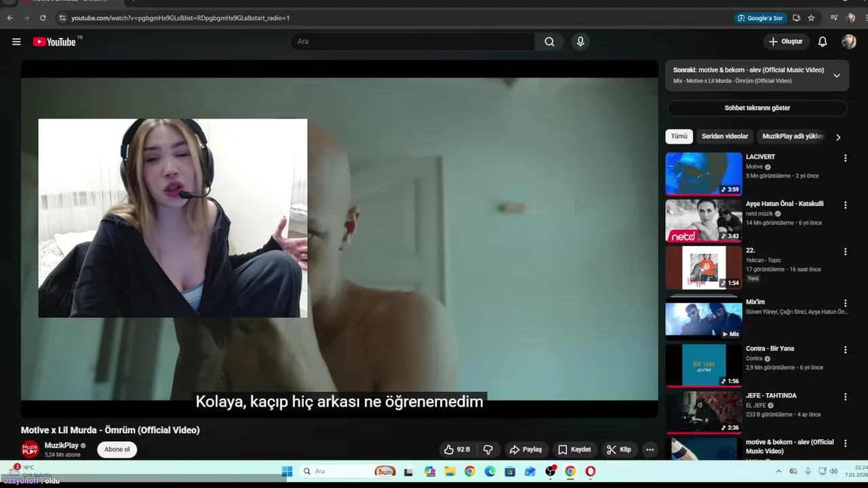Open the YouTube notifications bell

click(823, 42)
